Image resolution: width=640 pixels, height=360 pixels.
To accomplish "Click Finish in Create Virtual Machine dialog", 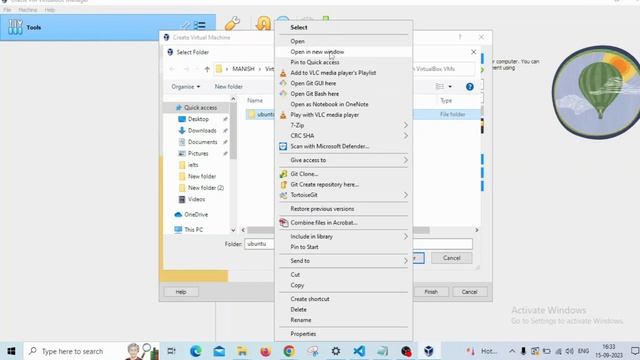I will pyautogui.click(x=431, y=292).
